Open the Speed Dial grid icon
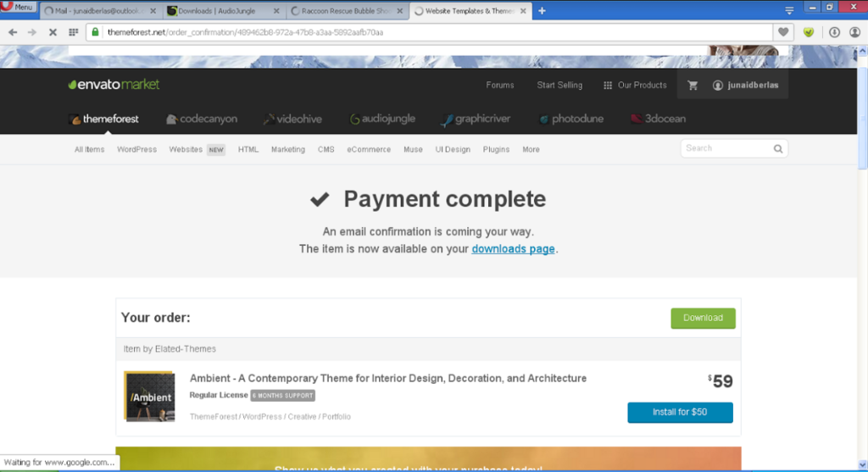The width and height of the screenshot is (868, 472). tap(73, 32)
